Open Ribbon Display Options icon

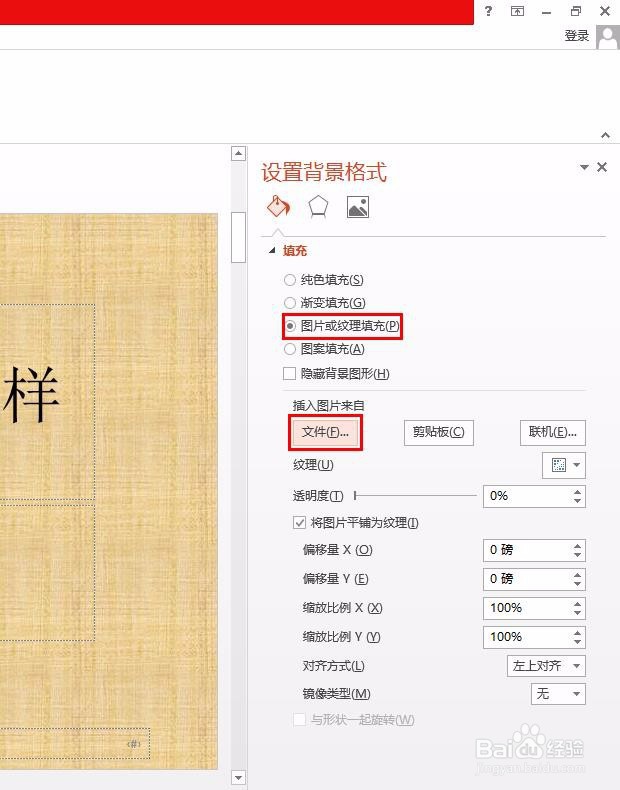[x=517, y=11]
